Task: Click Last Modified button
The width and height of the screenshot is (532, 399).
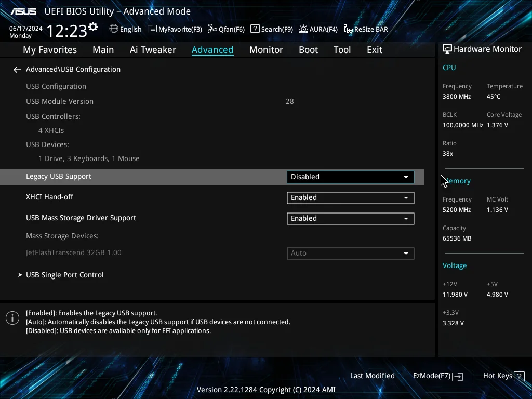Action: 372,376
